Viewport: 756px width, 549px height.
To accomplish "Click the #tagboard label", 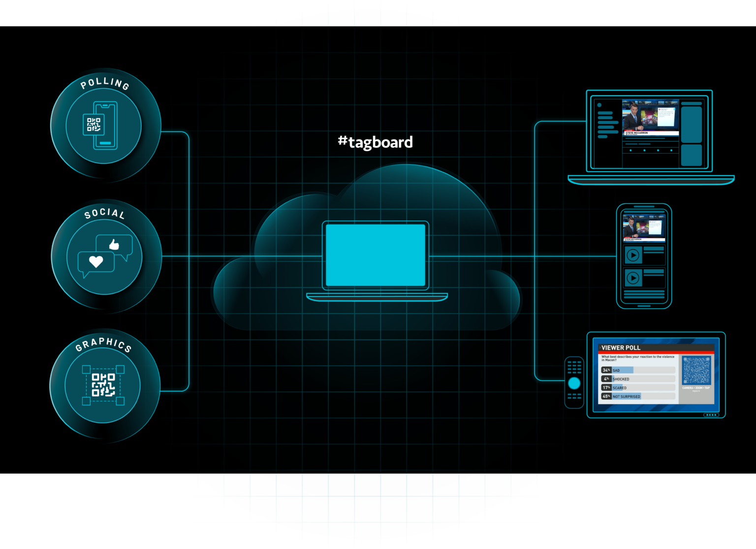I will click(x=376, y=142).
